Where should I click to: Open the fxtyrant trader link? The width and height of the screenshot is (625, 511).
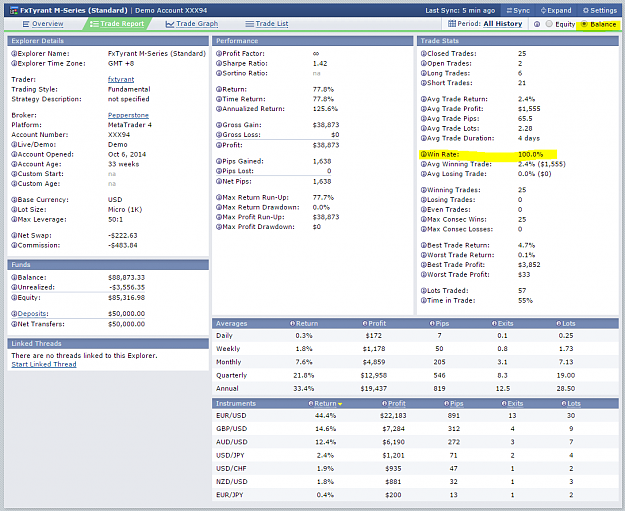121,79
